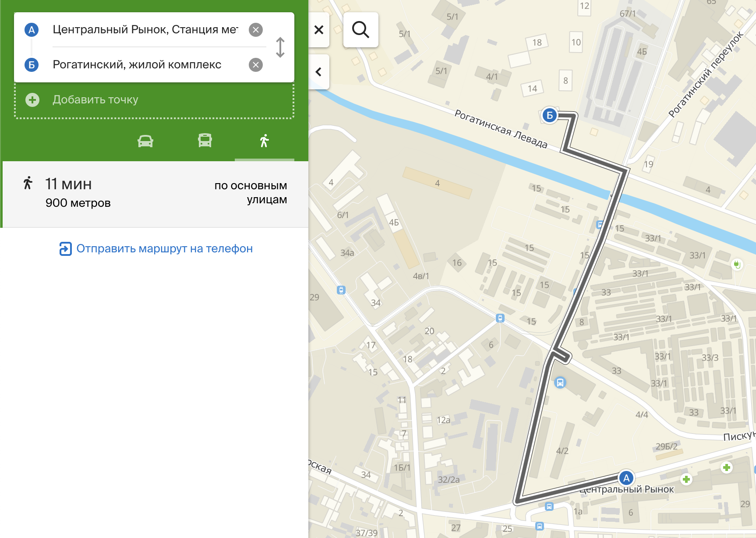Click route marker A on map

pyautogui.click(x=626, y=478)
